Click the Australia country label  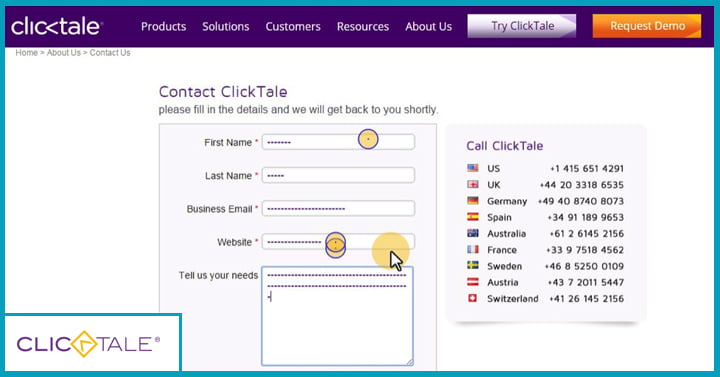pos(506,234)
